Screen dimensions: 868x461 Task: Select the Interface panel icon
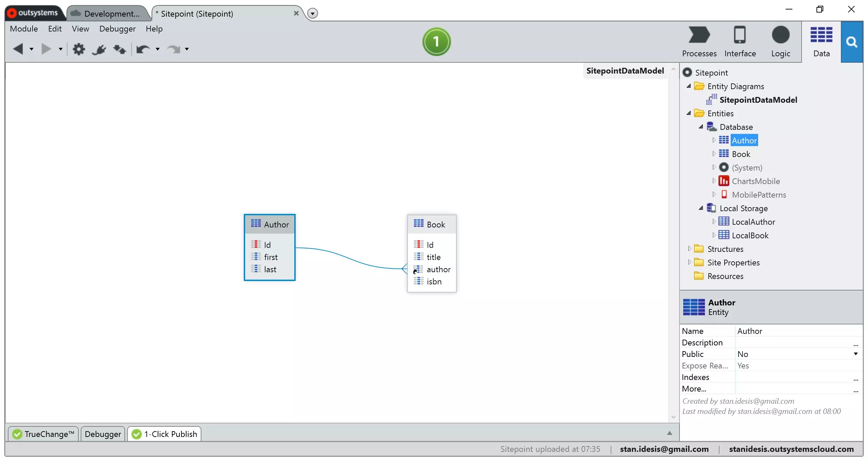pyautogui.click(x=740, y=41)
